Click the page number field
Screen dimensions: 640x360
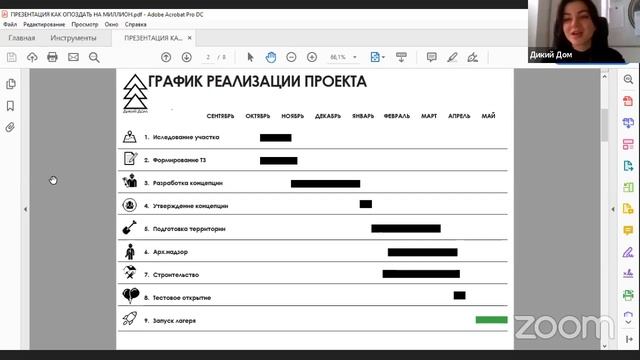click(x=208, y=57)
